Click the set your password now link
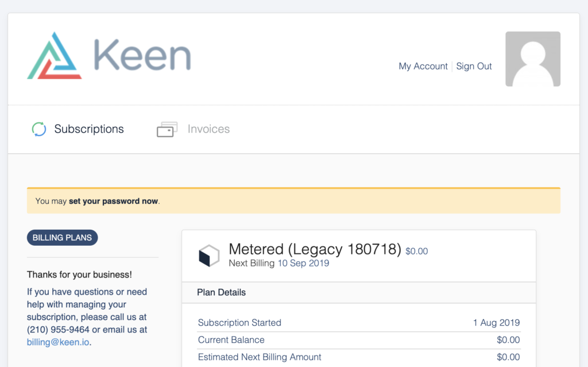The height and width of the screenshot is (367, 588). [113, 201]
